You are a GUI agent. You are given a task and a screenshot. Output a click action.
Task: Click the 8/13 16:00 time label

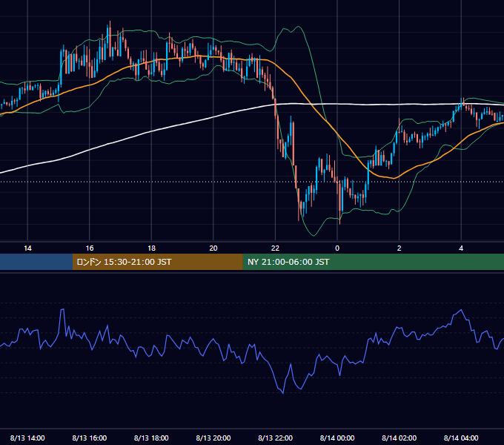click(90, 438)
